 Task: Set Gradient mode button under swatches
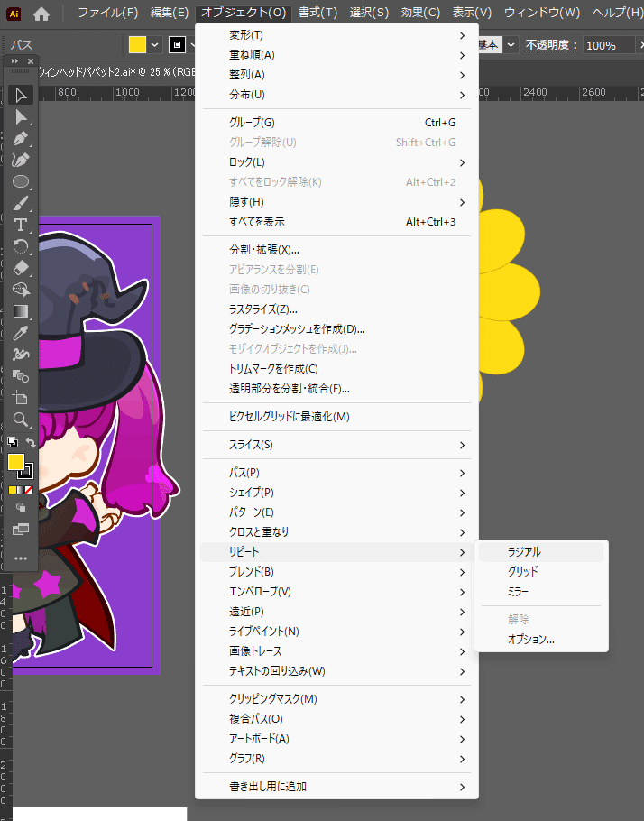(21, 490)
